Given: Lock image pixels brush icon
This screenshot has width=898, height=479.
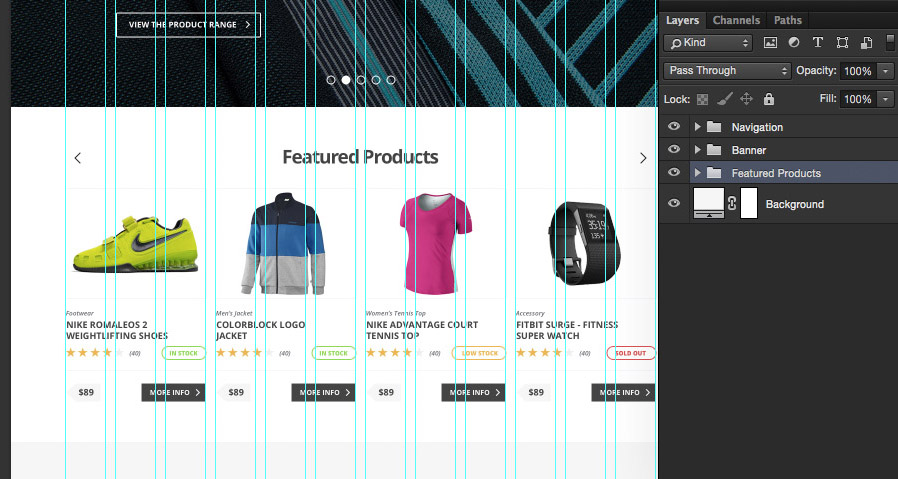Looking at the screenshot, I should 724,99.
